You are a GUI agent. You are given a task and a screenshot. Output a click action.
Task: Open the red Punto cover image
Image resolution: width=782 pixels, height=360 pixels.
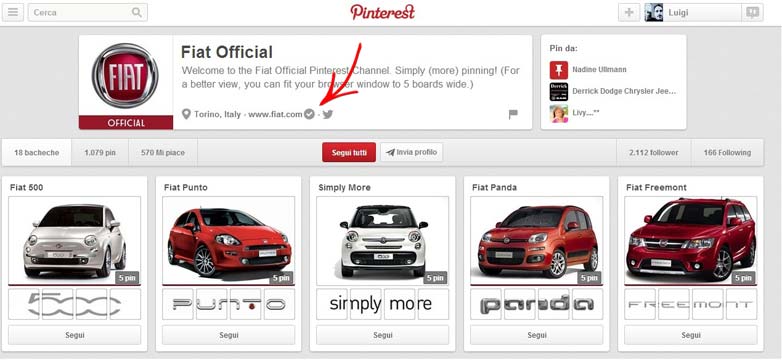coord(228,241)
